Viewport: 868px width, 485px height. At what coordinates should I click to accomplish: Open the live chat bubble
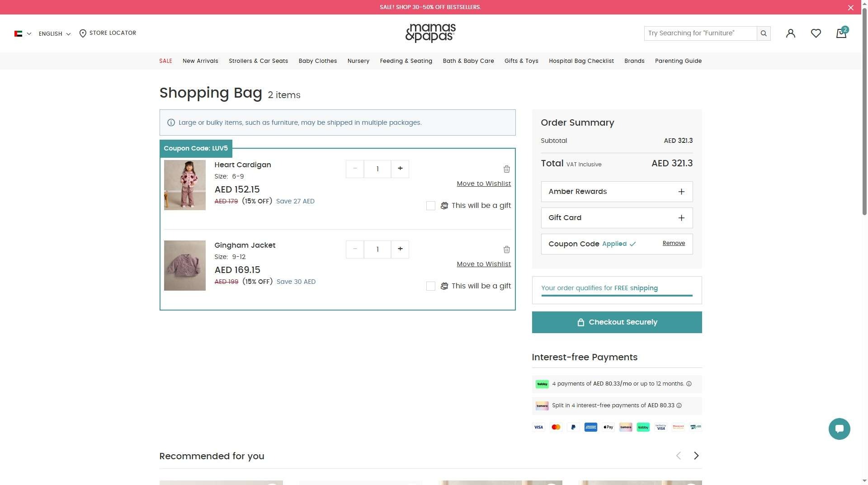(x=839, y=428)
